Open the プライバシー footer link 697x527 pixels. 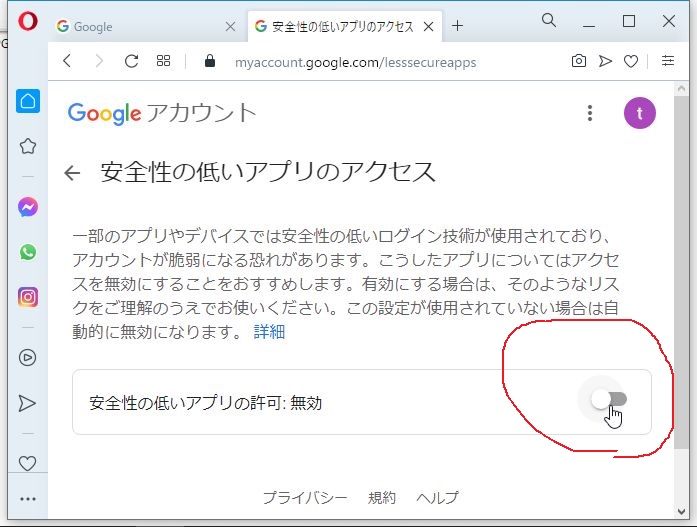(x=304, y=498)
